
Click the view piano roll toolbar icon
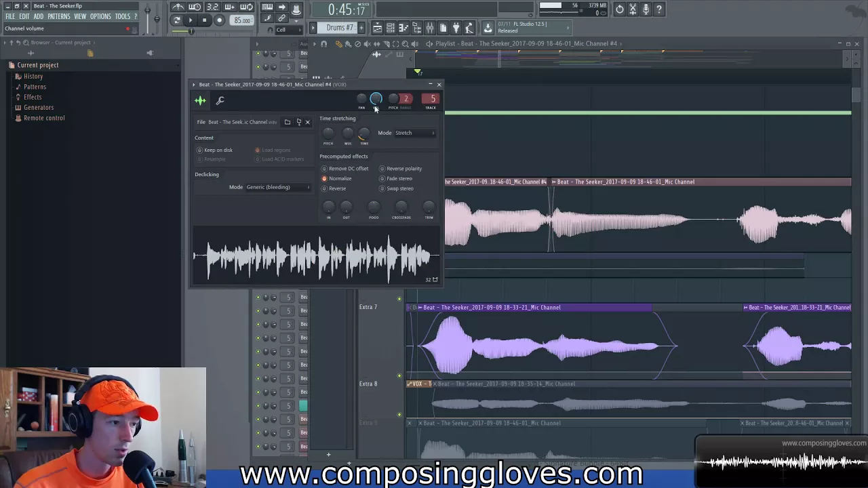click(403, 28)
